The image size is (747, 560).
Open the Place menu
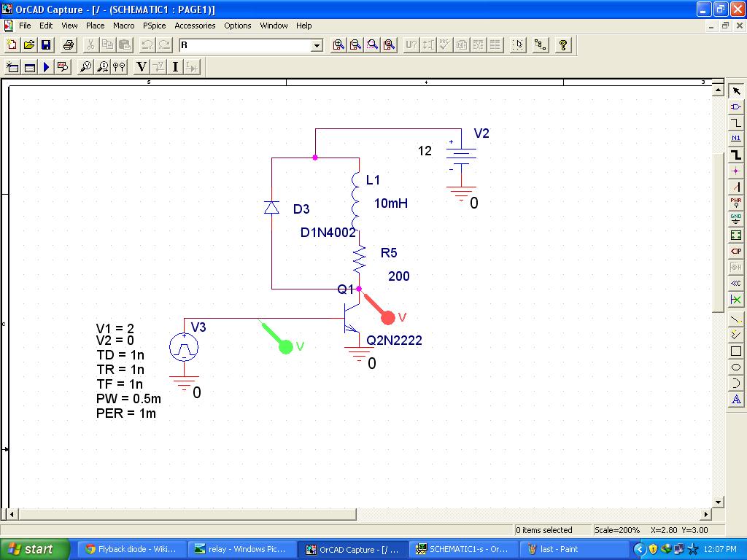point(95,26)
